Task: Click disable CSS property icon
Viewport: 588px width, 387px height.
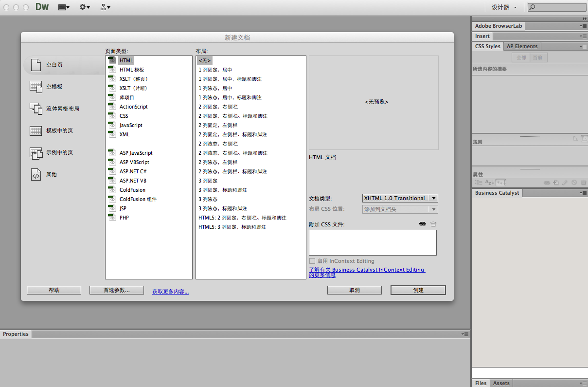Action: tap(574, 183)
